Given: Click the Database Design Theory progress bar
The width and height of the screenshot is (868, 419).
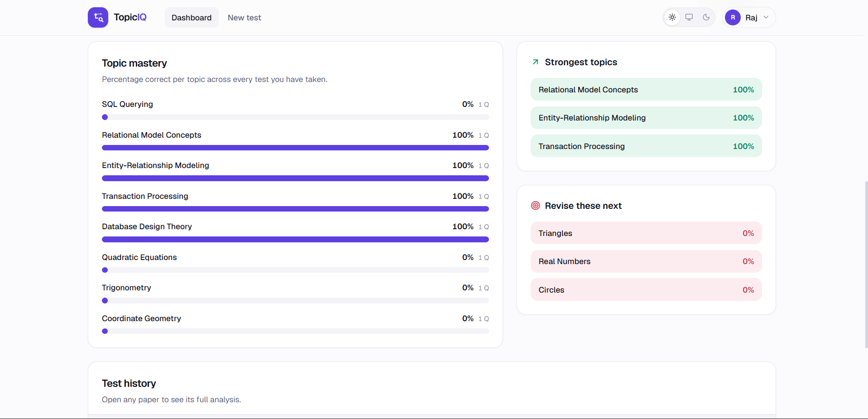Looking at the screenshot, I should [295, 240].
